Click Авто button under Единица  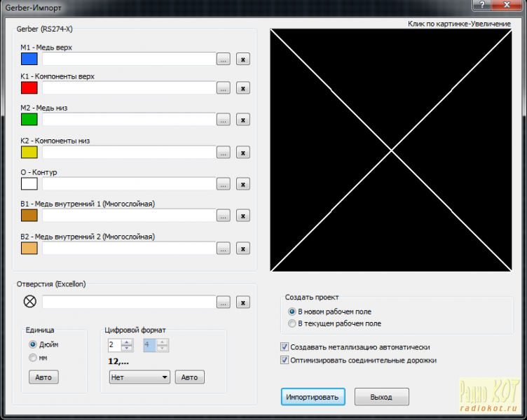click(43, 377)
